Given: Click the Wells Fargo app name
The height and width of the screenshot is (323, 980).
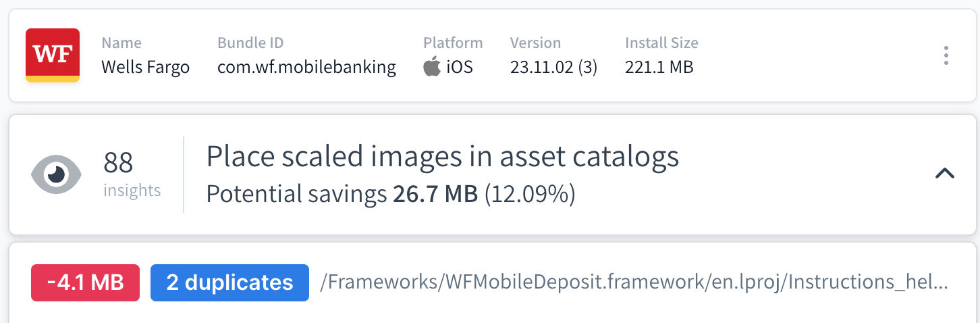Looking at the screenshot, I should pos(145,67).
